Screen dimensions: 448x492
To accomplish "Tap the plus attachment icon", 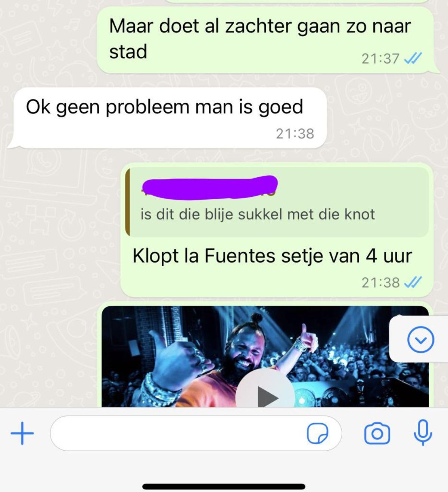I will click(x=22, y=433).
